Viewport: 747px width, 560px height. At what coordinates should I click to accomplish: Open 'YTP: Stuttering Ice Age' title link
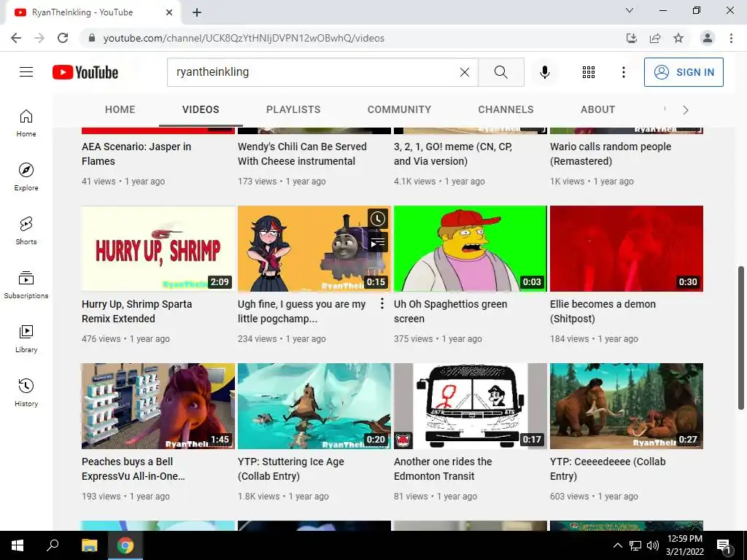pyautogui.click(x=290, y=469)
